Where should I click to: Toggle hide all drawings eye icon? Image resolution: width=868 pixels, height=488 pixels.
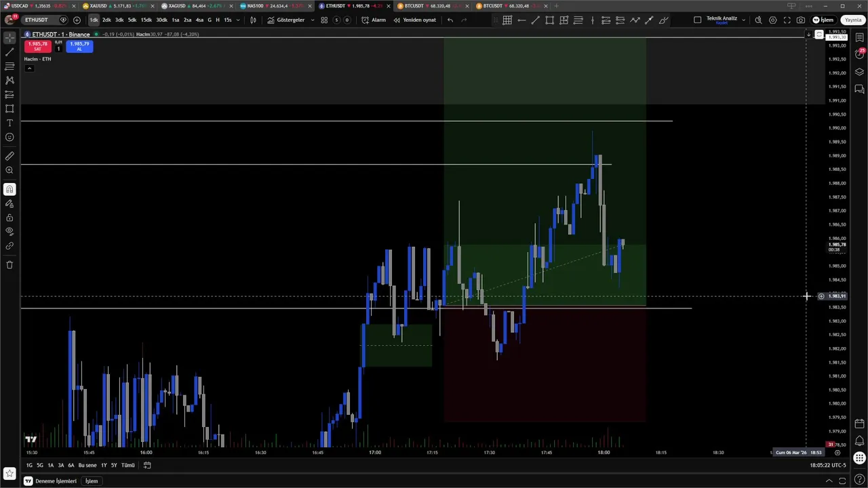9,231
